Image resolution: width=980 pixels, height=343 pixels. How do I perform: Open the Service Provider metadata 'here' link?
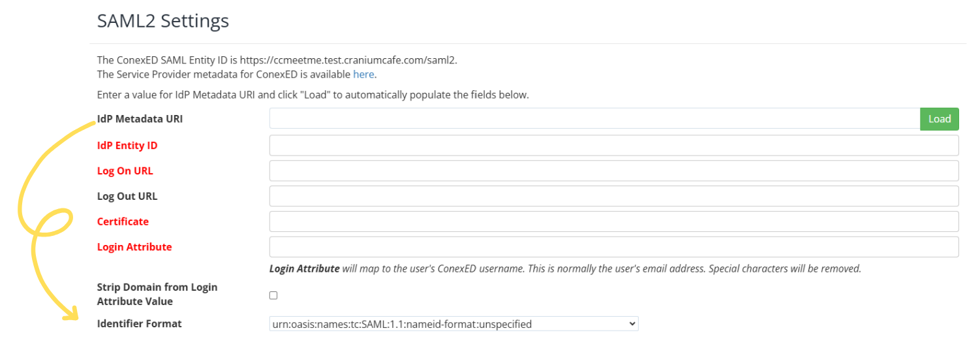coord(363,74)
